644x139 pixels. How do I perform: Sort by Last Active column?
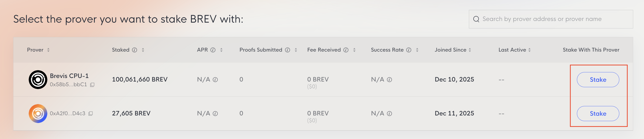pos(530,50)
